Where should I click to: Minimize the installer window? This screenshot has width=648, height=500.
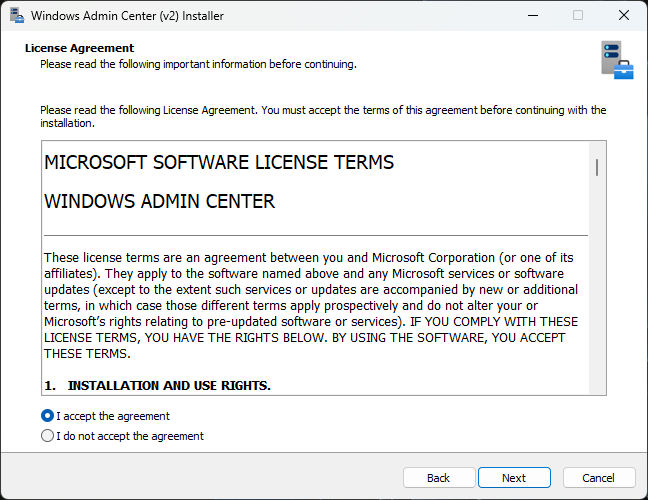(533, 16)
